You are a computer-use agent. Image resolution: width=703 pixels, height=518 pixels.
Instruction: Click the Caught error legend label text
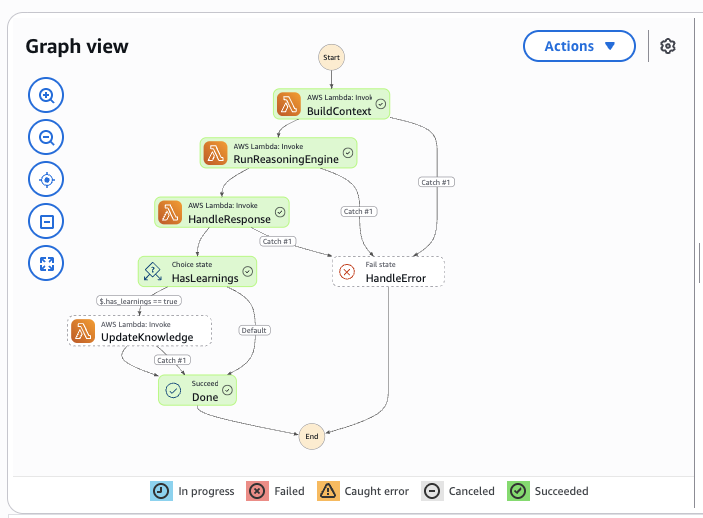[x=377, y=492]
